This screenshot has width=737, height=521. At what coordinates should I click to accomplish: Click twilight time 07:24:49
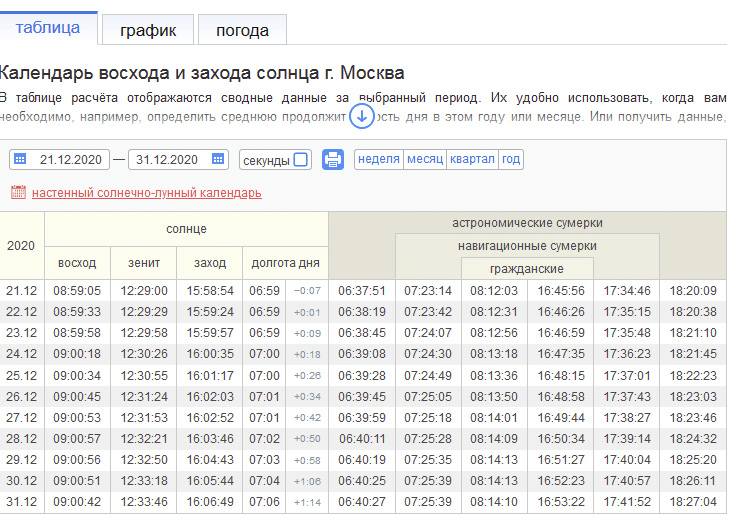[x=428, y=376]
